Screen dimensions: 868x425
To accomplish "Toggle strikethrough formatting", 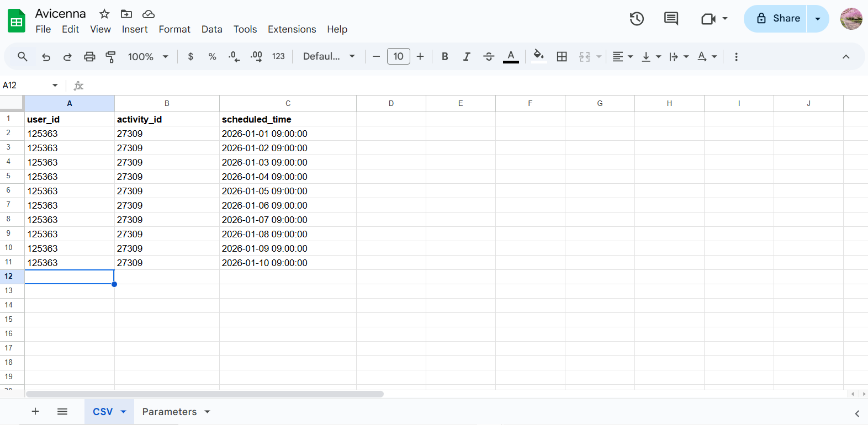I will tap(489, 57).
